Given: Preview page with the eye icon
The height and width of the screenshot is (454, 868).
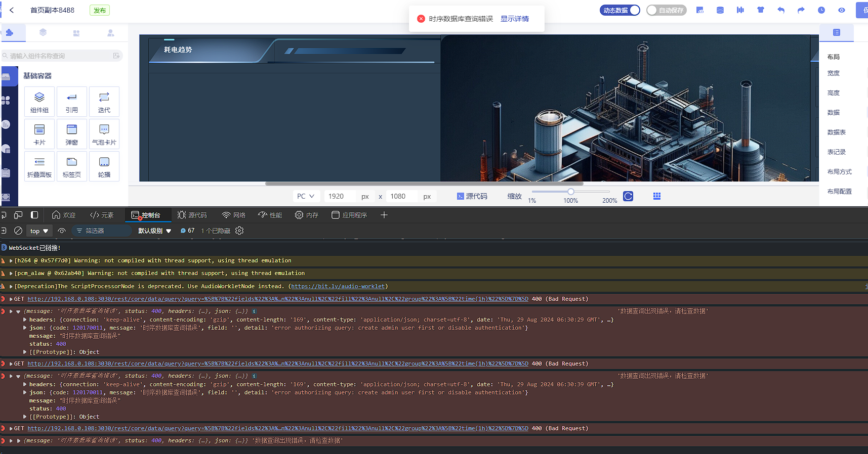Looking at the screenshot, I should coord(842,10).
